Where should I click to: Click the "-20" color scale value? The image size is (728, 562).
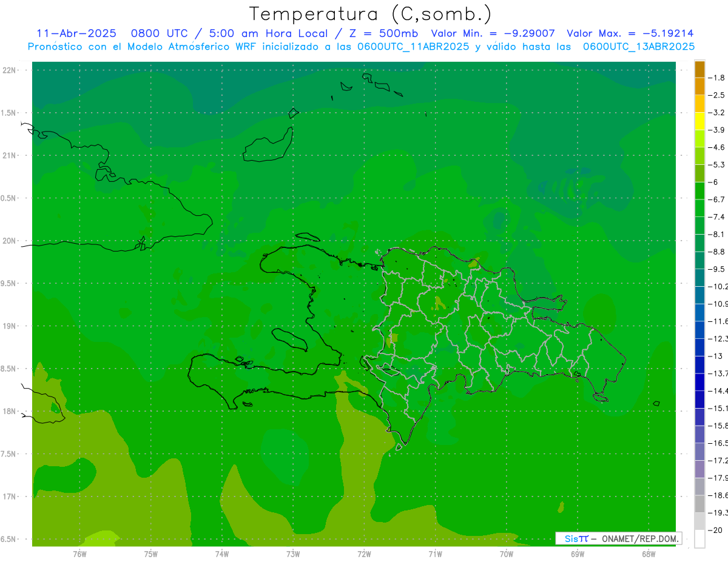(715, 530)
